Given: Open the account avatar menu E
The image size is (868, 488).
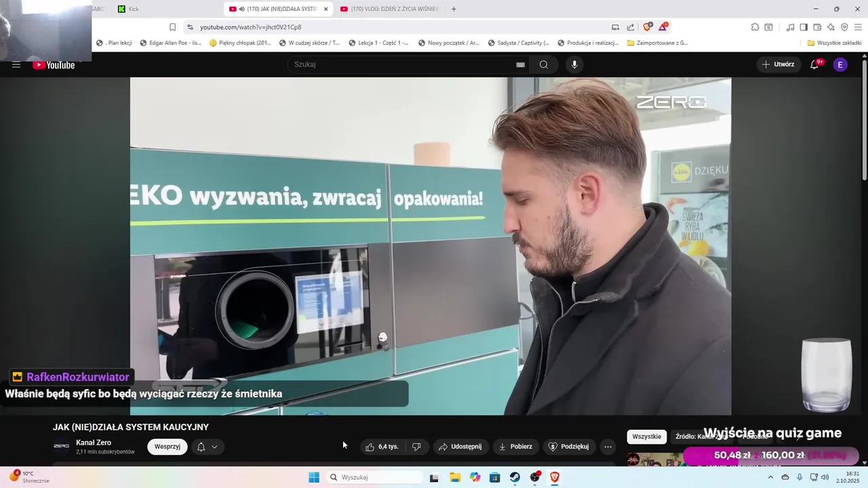Looking at the screenshot, I should [x=840, y=64].
